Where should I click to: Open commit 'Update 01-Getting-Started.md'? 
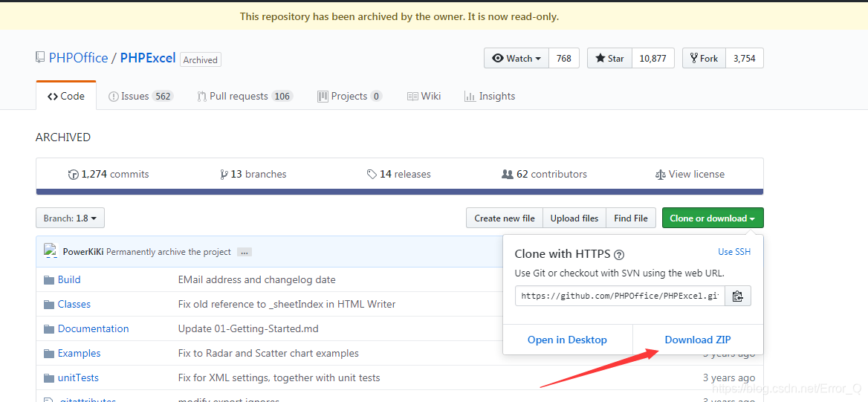pos(248,328)
